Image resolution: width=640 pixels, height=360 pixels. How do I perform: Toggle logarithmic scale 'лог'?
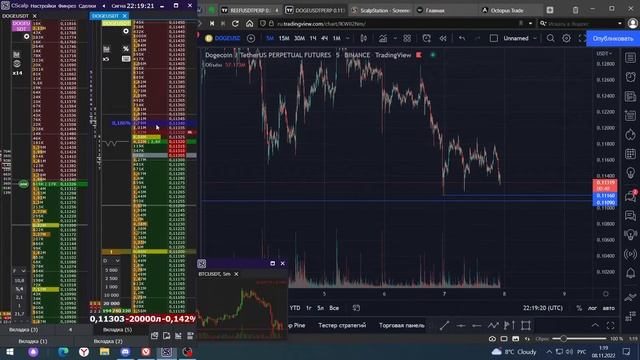[592, 308]
